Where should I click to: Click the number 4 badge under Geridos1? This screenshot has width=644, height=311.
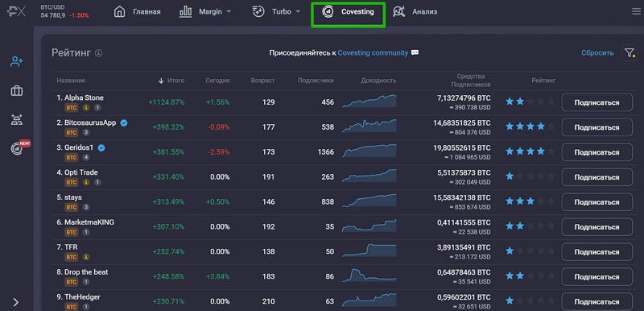click(86, 157)
